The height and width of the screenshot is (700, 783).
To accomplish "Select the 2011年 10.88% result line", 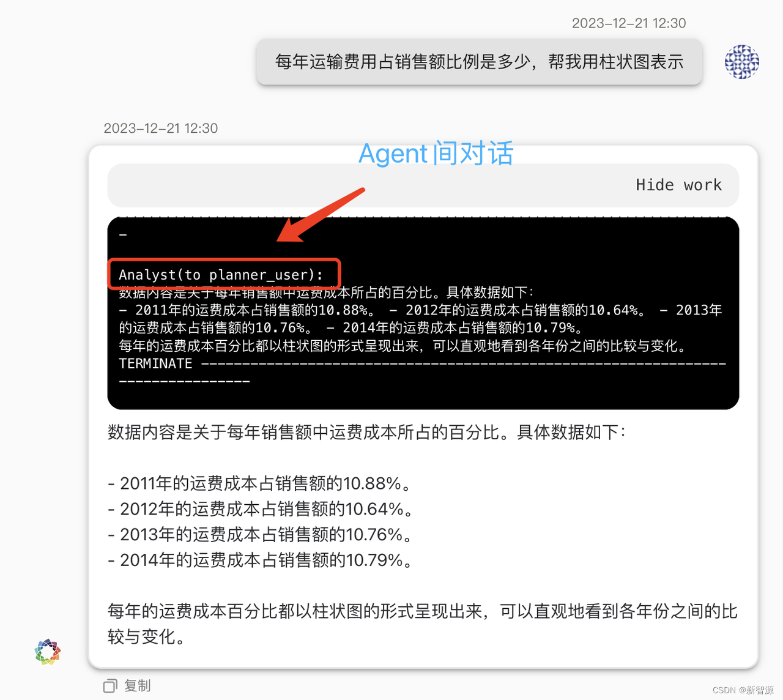I will pyautogui.click(x=261, y=483).
